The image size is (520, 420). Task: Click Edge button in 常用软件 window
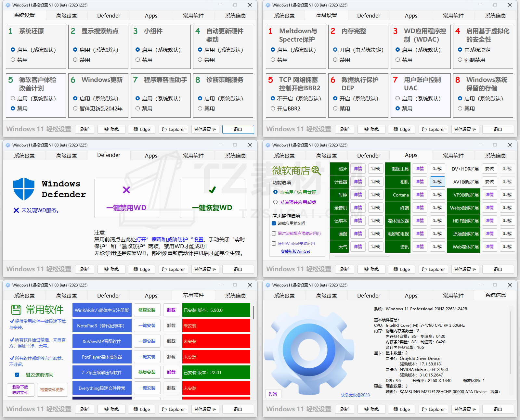(x=142, y=409)
